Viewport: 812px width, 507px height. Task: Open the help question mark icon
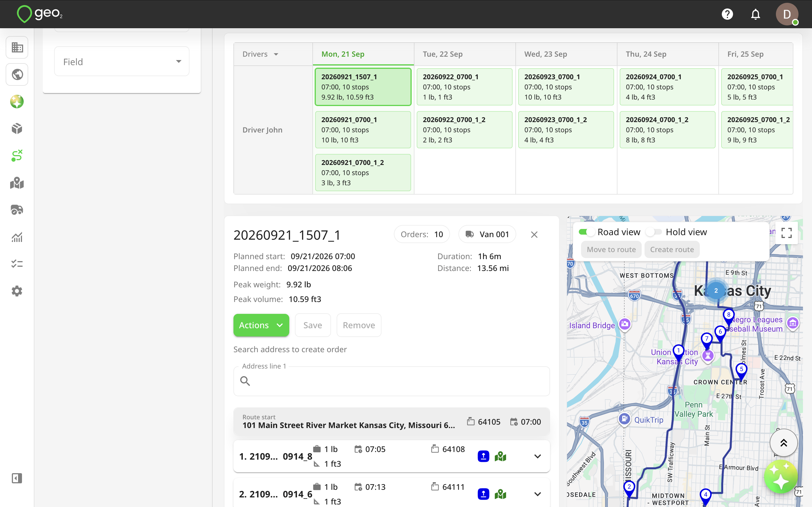click(x=727, y=14)
